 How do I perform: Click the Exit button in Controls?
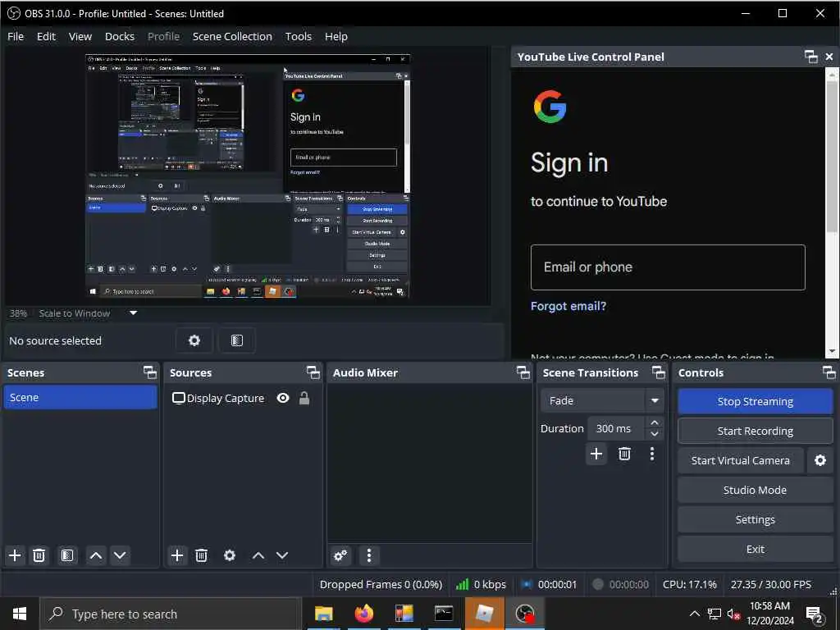coord(755,549)
